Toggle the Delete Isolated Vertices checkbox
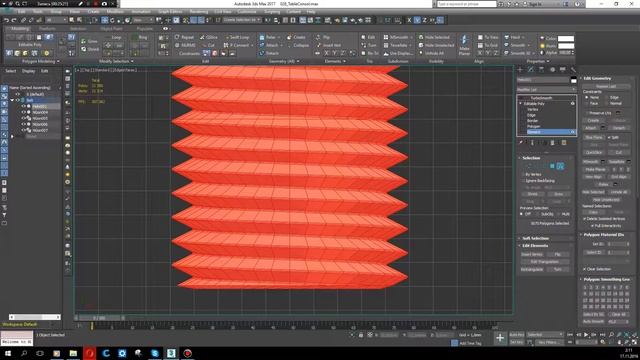 pyautogui.click(x=585, y=219)
